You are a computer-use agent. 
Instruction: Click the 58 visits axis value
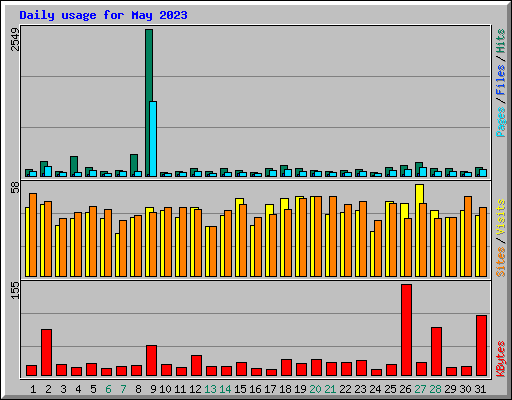click(x=15, y=187)
